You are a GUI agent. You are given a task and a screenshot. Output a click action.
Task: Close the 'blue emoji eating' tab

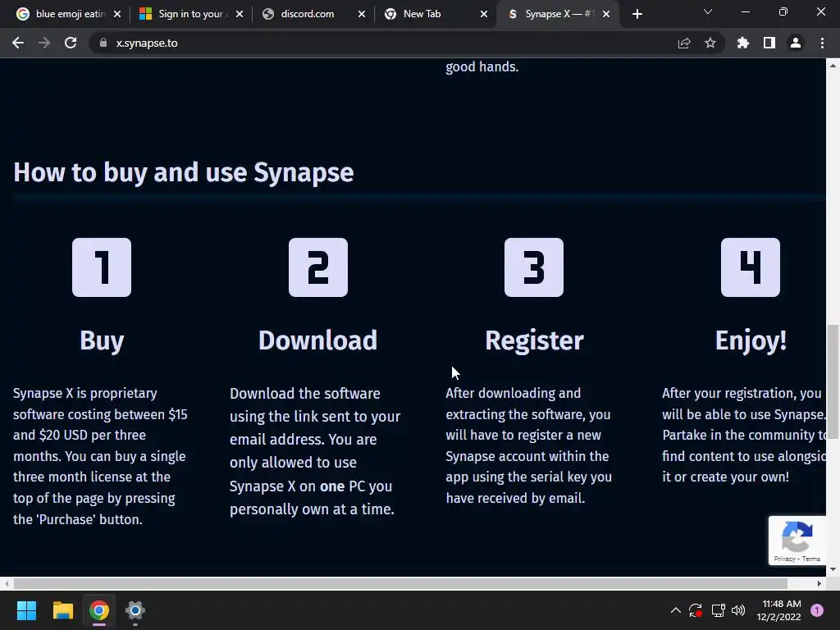(117, 14)
